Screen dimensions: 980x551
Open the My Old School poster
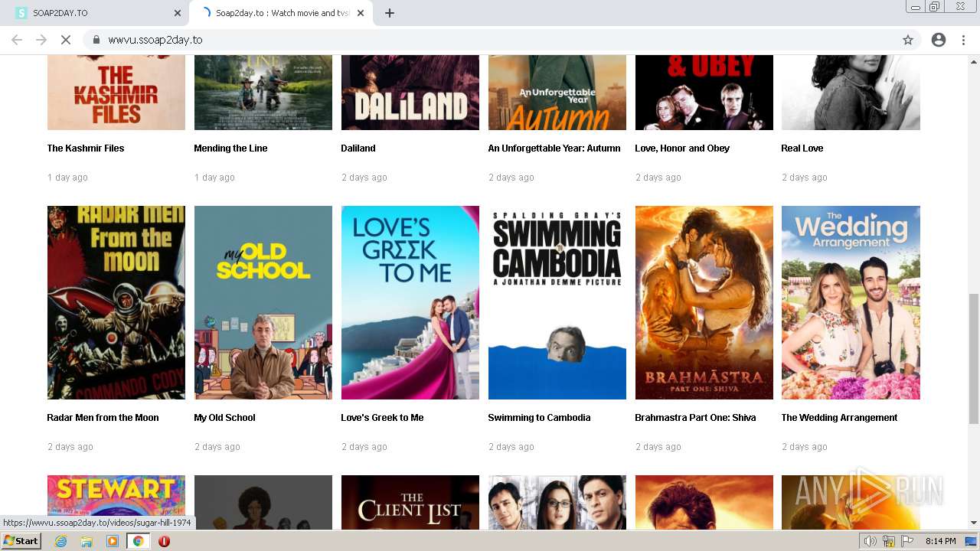263,302
